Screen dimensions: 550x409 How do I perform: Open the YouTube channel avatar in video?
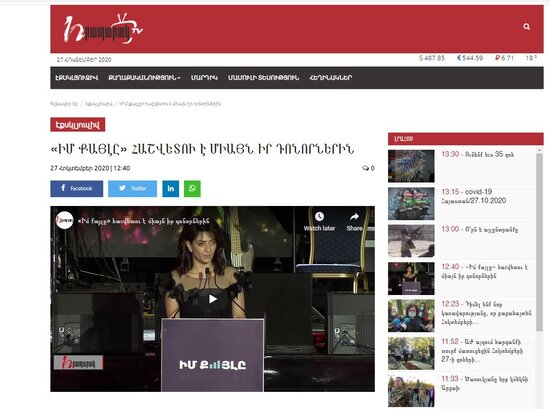[x=65, y=221]
